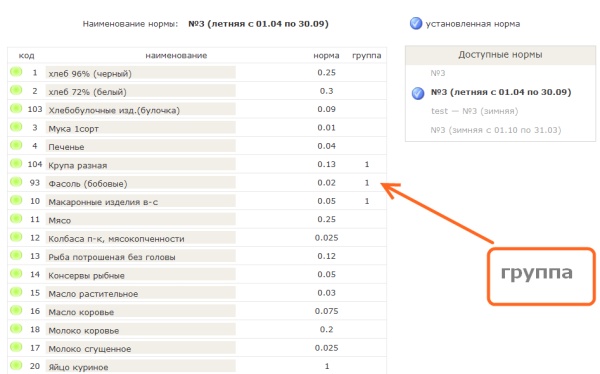The width and height of the screenshot is (600, 374).
Task: Click the группа column header
Action: 367,56
